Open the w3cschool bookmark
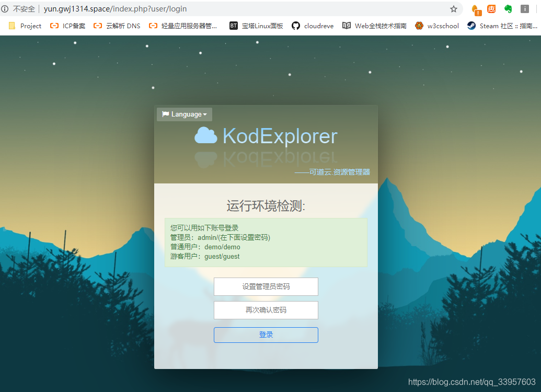This screenshot has width=541, height=392. [437, 26]
